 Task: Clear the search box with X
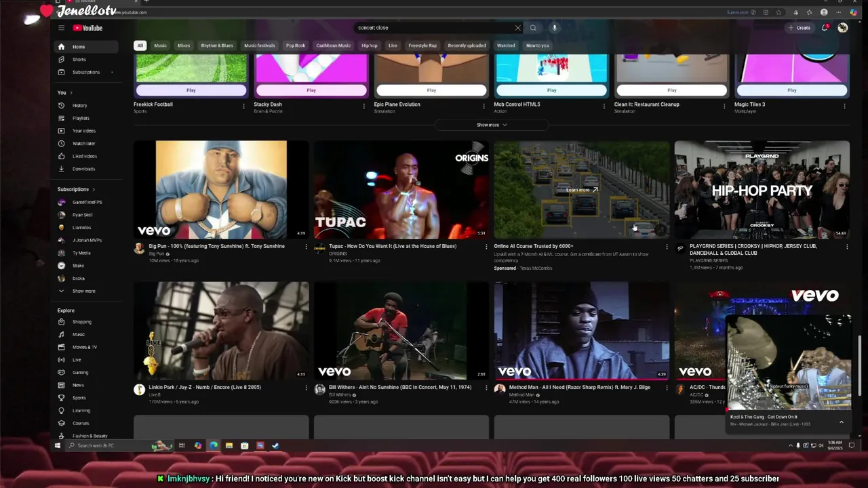tap(517, 28)
